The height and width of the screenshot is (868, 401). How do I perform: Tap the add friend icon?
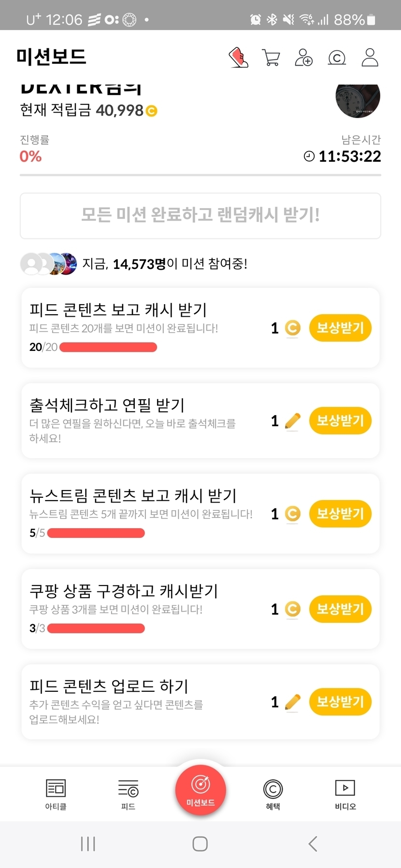tap(304, 57)
